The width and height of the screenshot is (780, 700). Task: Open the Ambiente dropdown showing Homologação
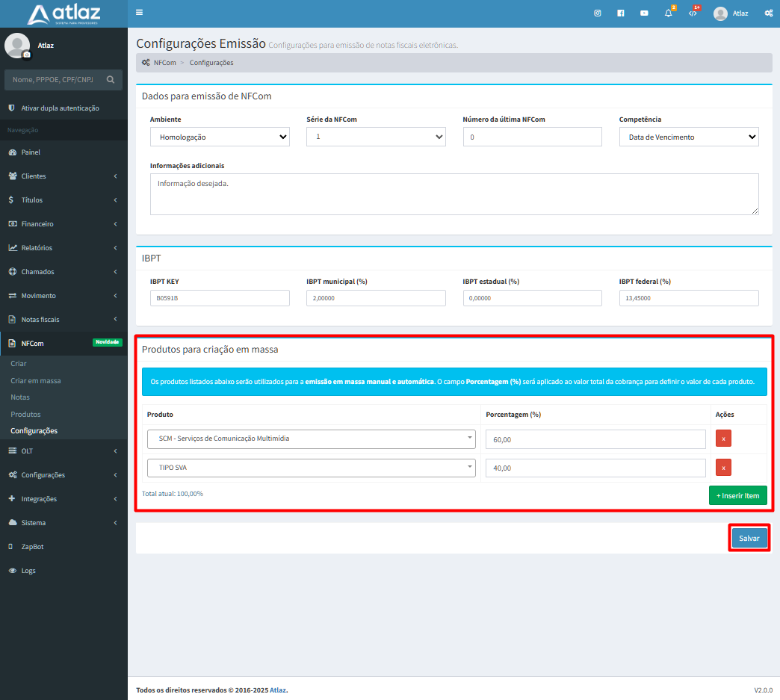[220, 137]
